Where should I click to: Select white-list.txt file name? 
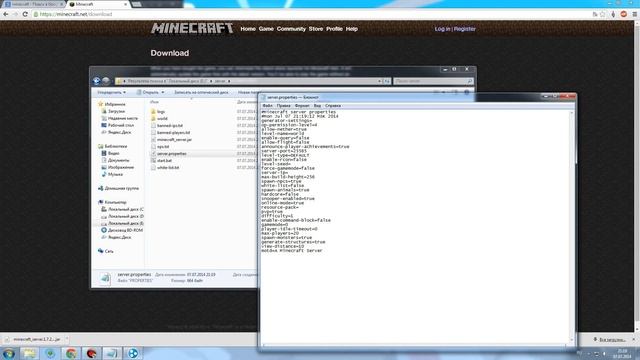[x=168, y=167]
